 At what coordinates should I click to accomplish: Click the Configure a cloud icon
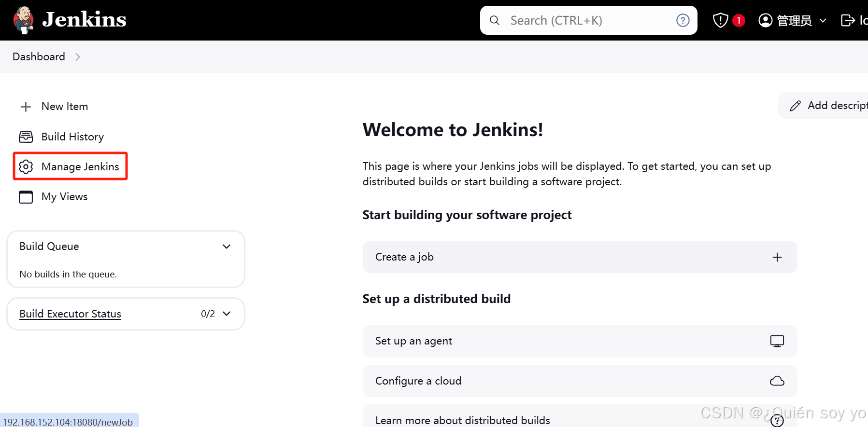coord(777,381)
